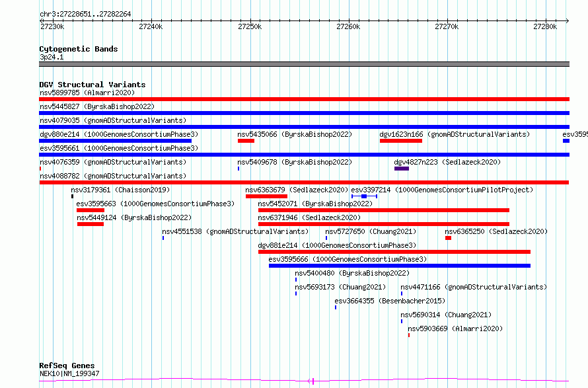Image resolution: width=588 pixels, height=388 pixels.
Task: Open nsv5400480 (ByrskaBishop2022) label
Action: click(x=352, y=273)
